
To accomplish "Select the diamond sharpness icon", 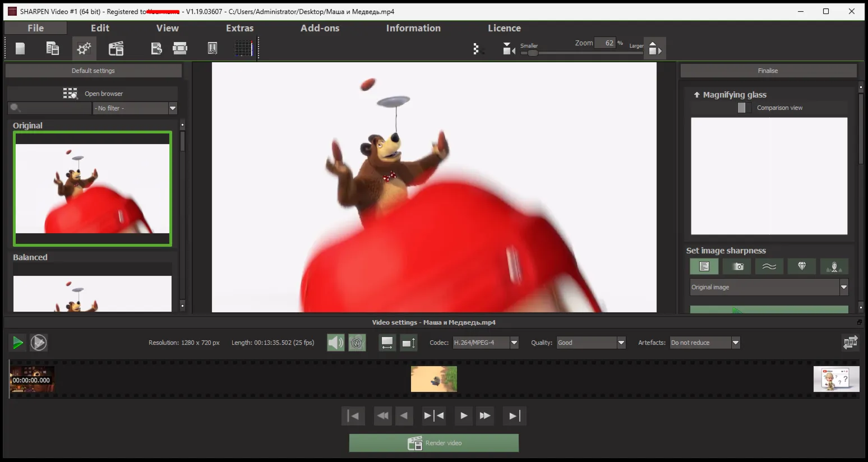I will [x=802, y=266].
